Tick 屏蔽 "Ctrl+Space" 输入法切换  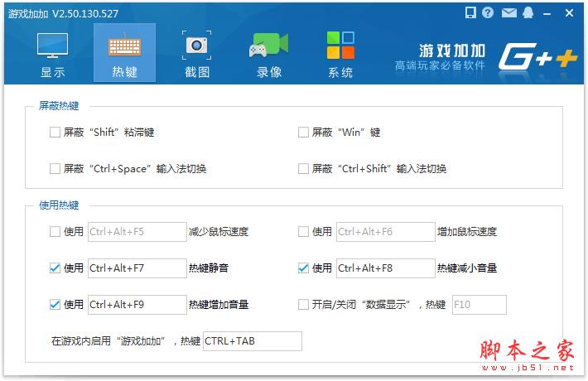55,169
